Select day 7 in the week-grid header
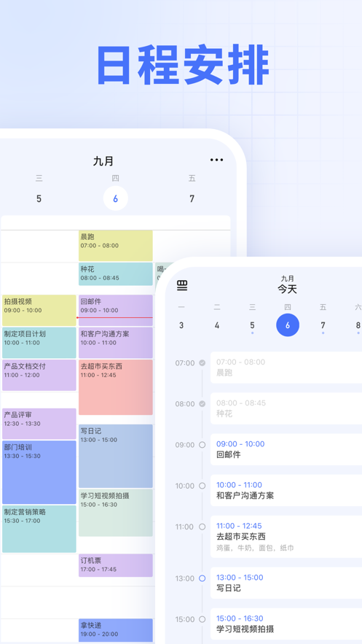The width and height of the screenshot is (362, 644). point(192,199)
